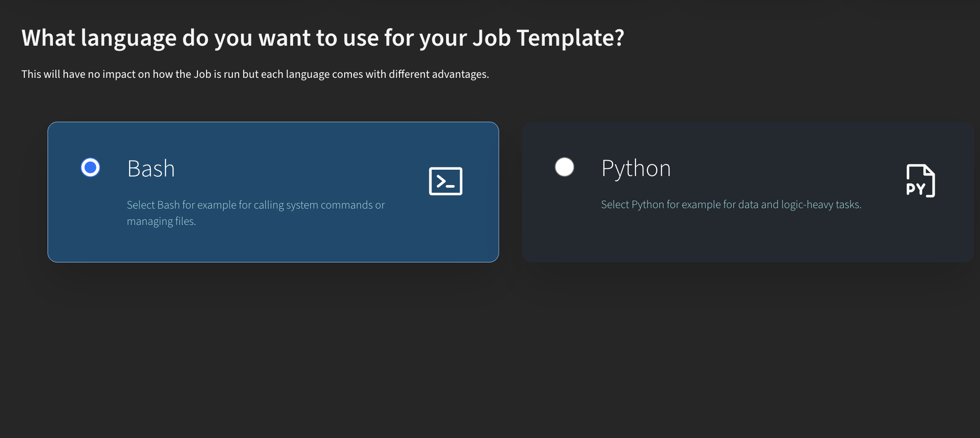Click the Python PY file icon
980x438 pixels.
click(920, 181)
